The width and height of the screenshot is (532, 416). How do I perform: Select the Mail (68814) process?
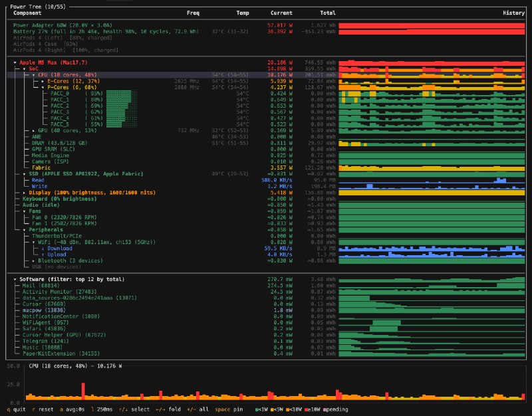[x=266, y=286]
